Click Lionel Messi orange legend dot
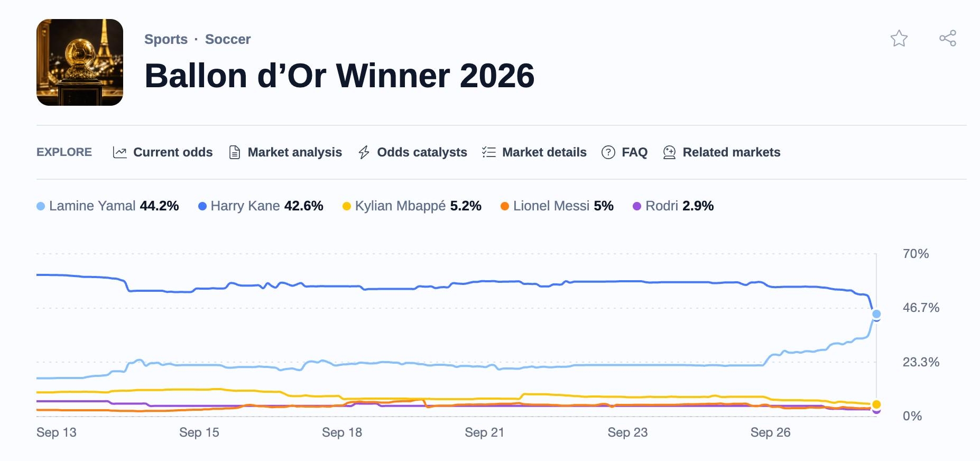This screenshot has height=461, width=980. coord(505,206)
